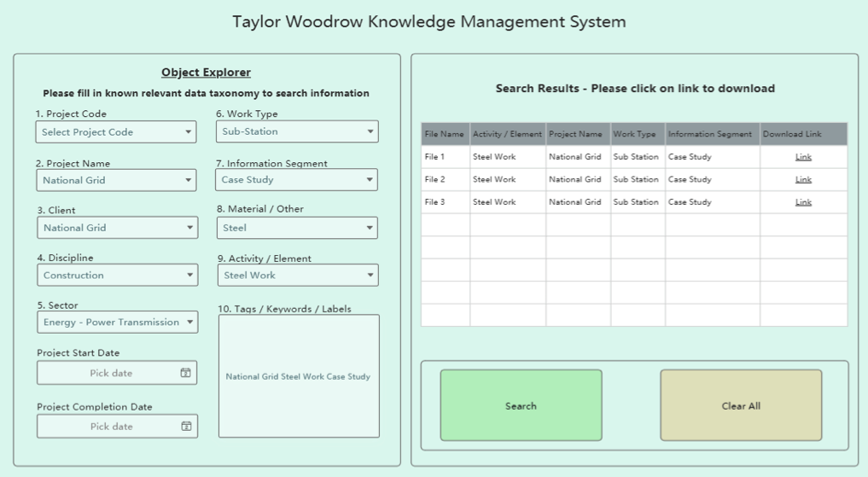The height and width of the screenshot is (477, 868).
Task: Open the Client dropdown
Action: 118,228
